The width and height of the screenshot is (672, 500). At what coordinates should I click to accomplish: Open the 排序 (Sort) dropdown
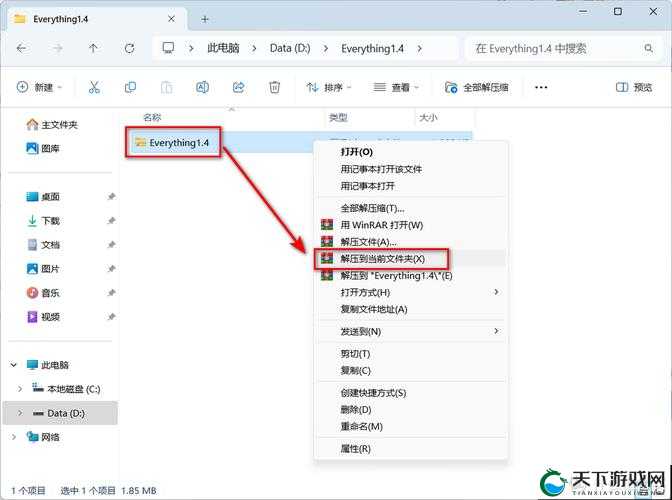(329, 87)
